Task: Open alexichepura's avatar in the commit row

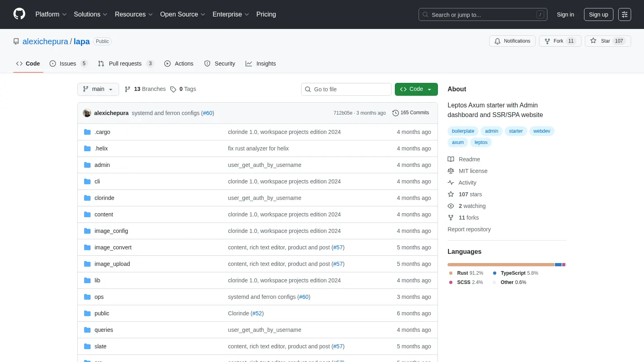Action: 87,113
